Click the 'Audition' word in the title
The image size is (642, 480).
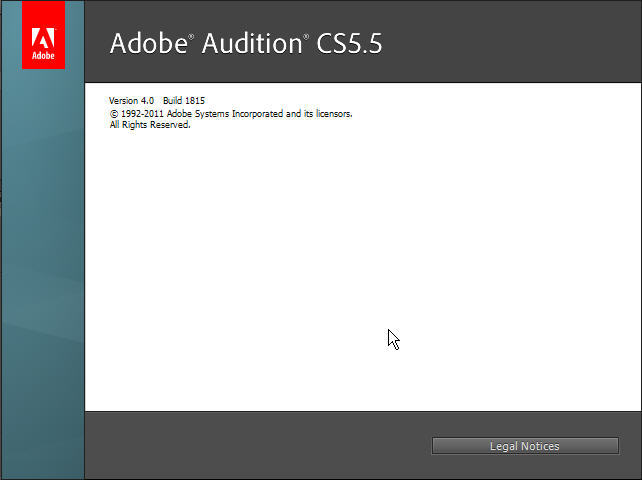pos(252,44)
